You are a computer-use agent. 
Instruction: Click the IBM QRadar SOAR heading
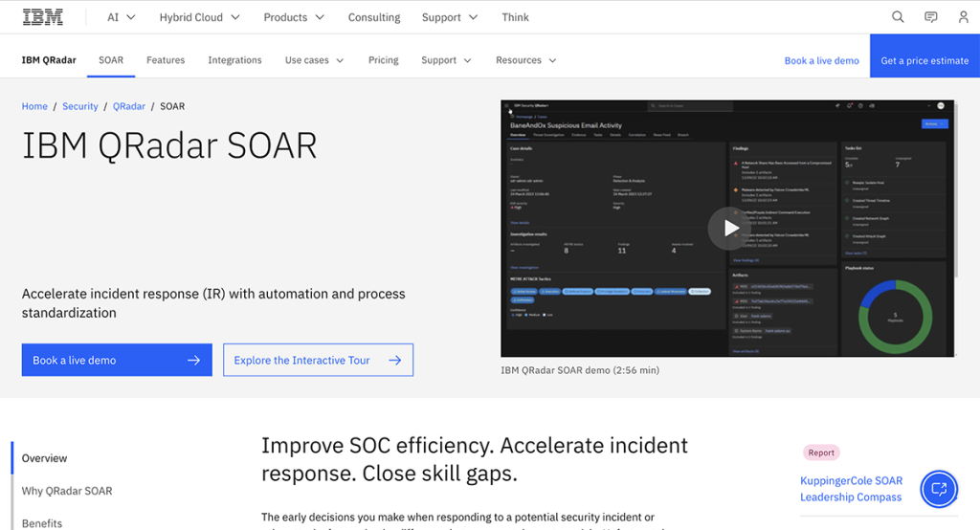pyautogui.click(x=169, y=145)
